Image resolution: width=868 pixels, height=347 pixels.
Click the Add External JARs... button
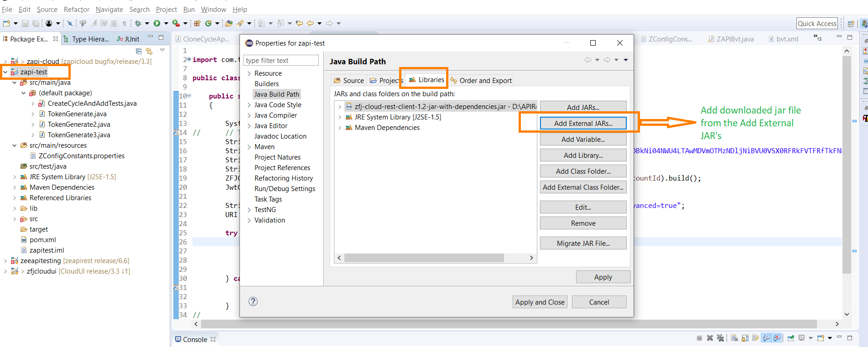tap(583, 123)
